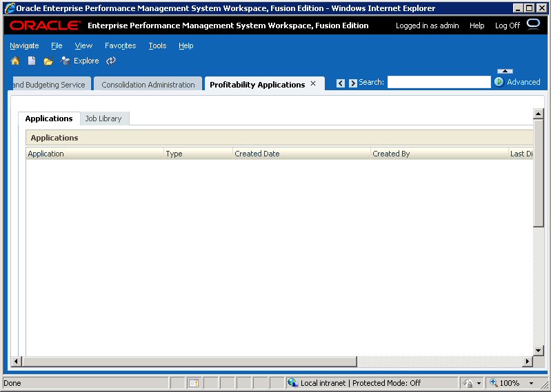Screen dimensions: 551x392
Task: Sort by the Created By column header
Action: [x=439, y=154]
